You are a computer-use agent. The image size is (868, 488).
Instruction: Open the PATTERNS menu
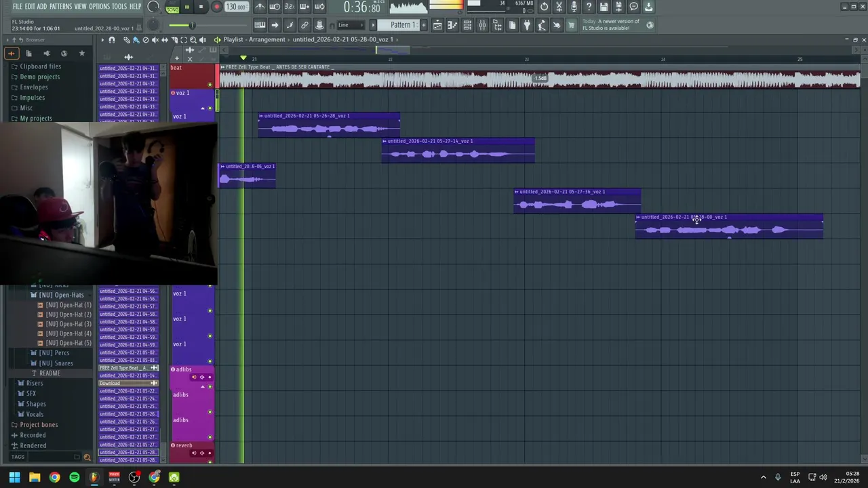click(60, 7)
